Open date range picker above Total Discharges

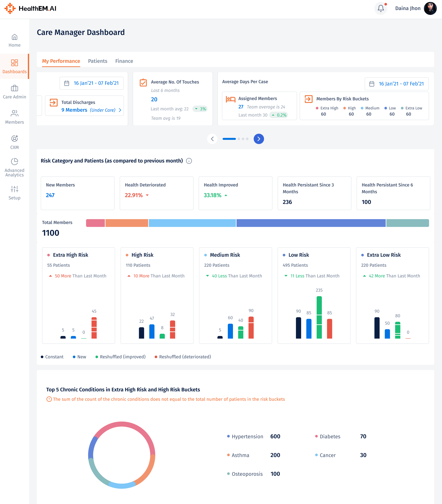[91, 83]
